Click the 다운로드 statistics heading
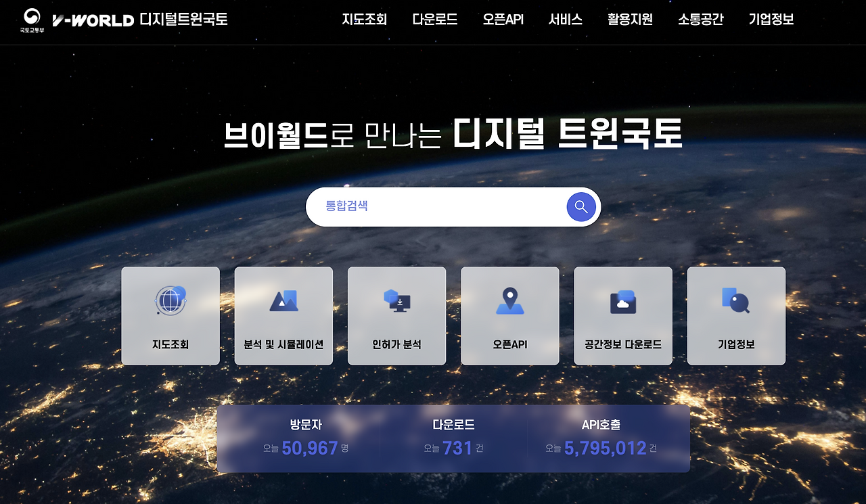The height and width of the screenshot is (504, 866). (x=453, y=425)
